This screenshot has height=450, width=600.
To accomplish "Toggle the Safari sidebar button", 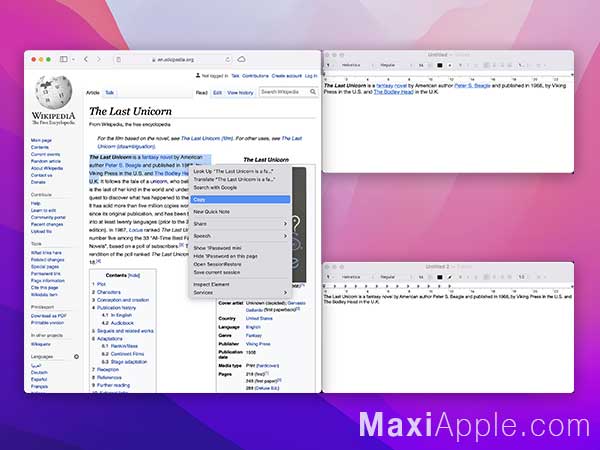I will tap(64, 59).
